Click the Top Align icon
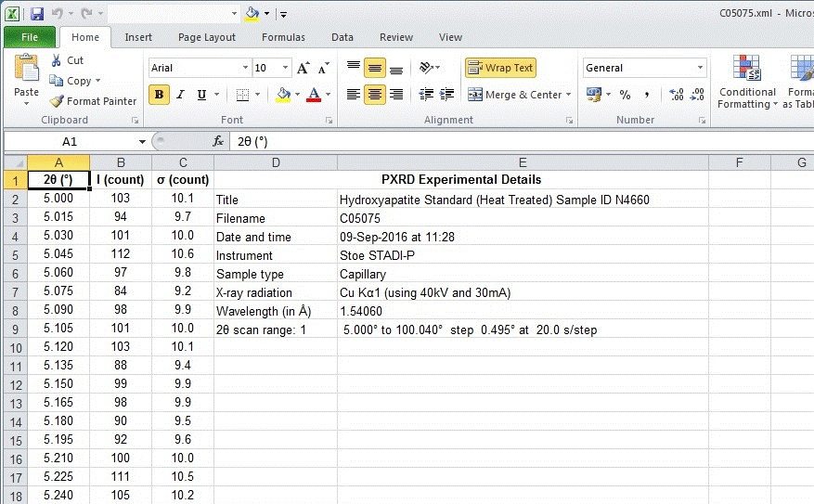The height and width of the screenshot is (504, 814). pos(354,68)
